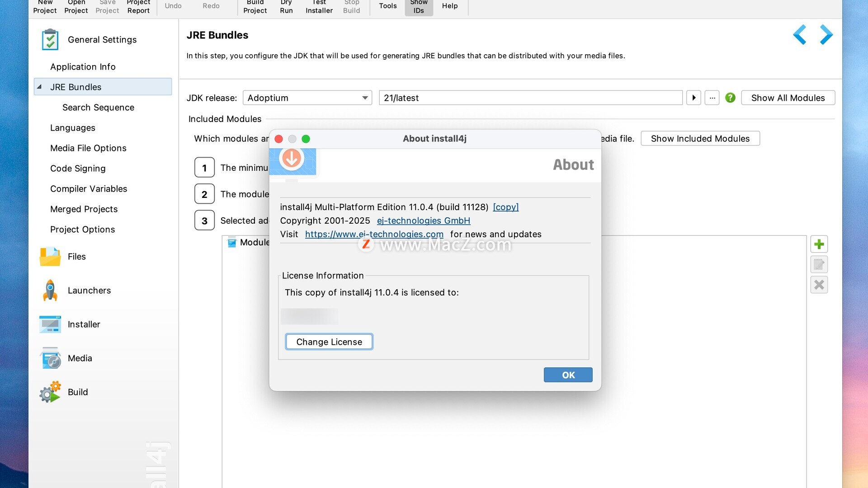Click the Launchers rocket icon

(x=50, y=291)
